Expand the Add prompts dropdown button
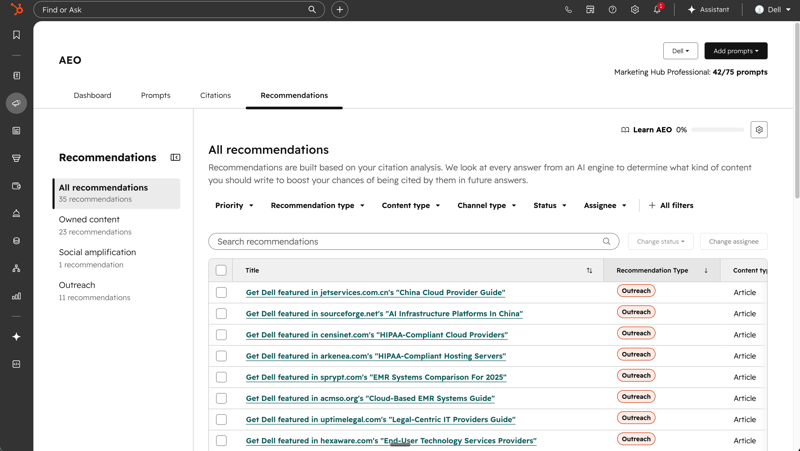800x451 pixels. (736, 51)
